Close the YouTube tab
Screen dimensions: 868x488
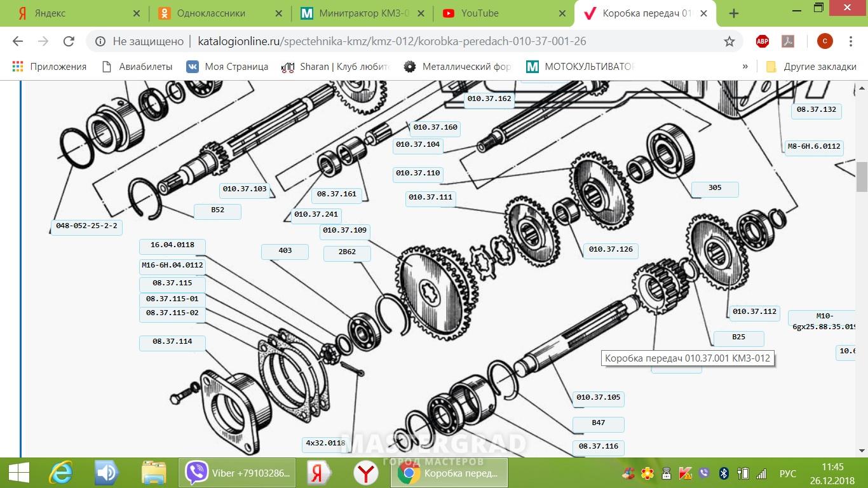point(562,13)
